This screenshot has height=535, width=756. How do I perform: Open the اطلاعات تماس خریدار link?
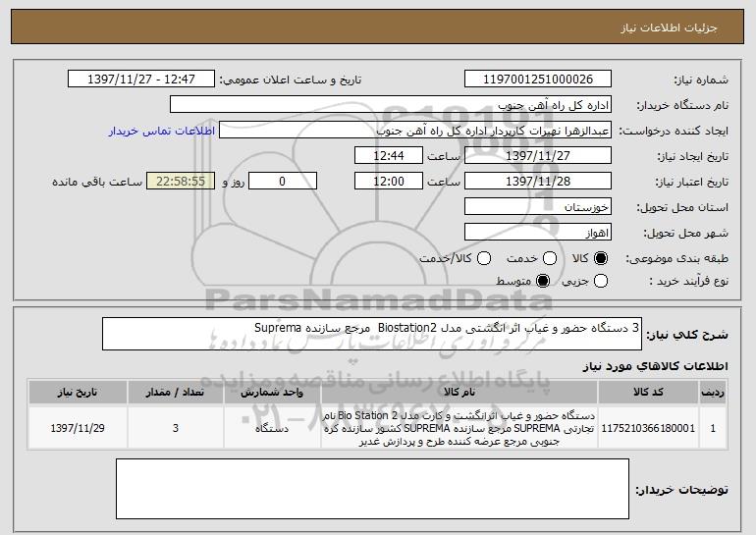[x=162, y=131]
